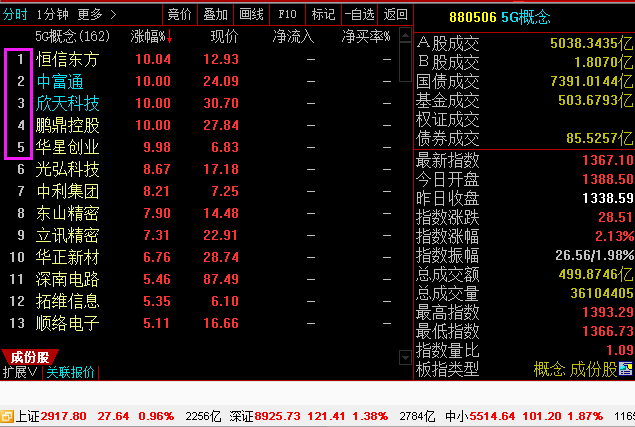
Task: Sort by 现价 column header
Action: pyautogui.click(x=224, y=36)
